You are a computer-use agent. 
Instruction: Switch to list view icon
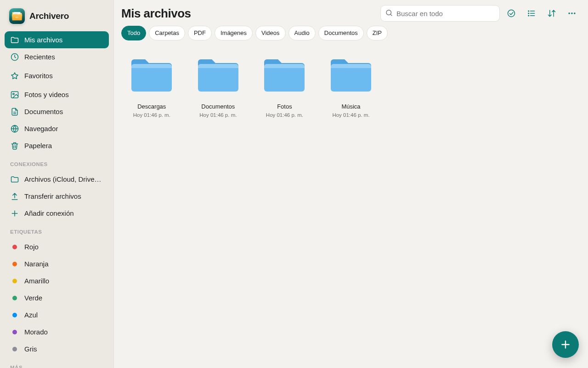pyautogui.click(x=531, y=13)
